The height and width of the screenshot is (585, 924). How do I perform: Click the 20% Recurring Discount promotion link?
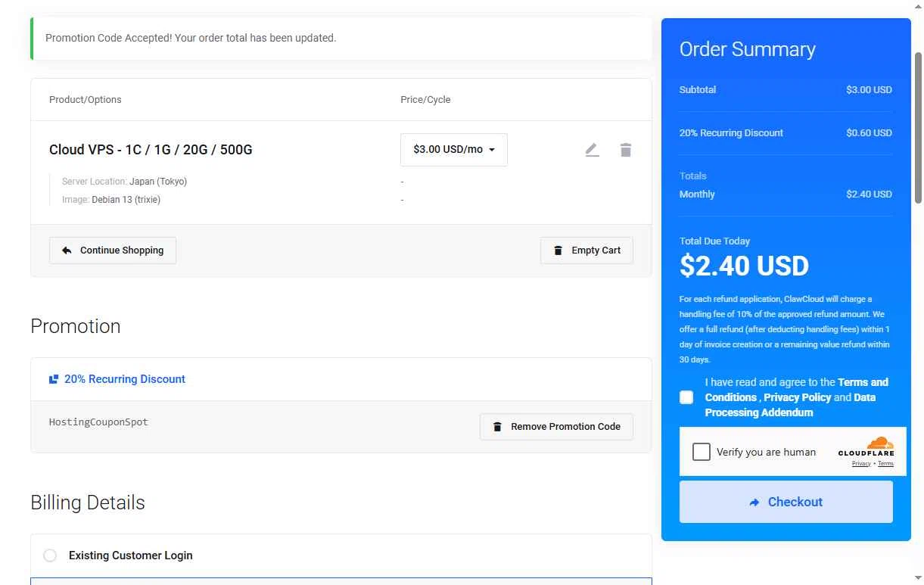pyautogui.click(x=117, y=379)
